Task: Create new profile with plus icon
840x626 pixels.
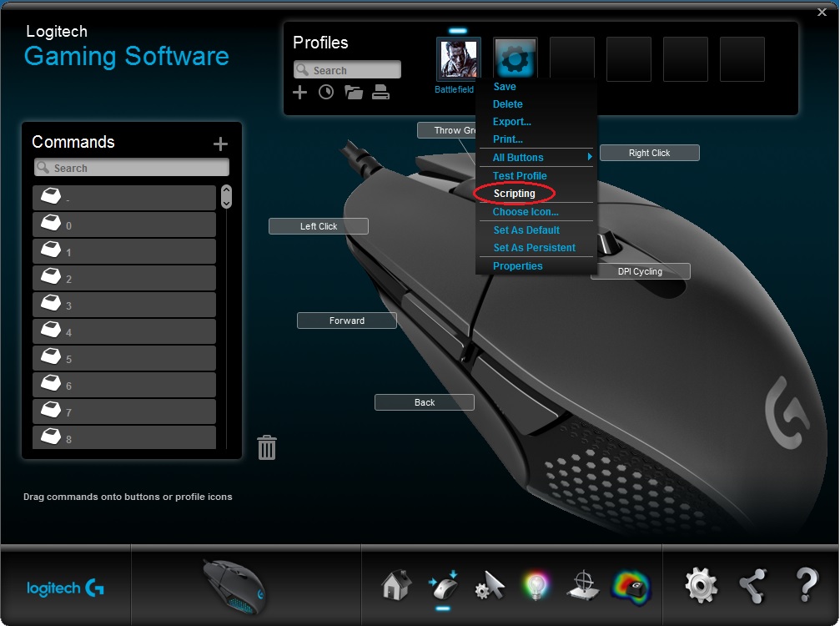Action: (x=300, y=93)
